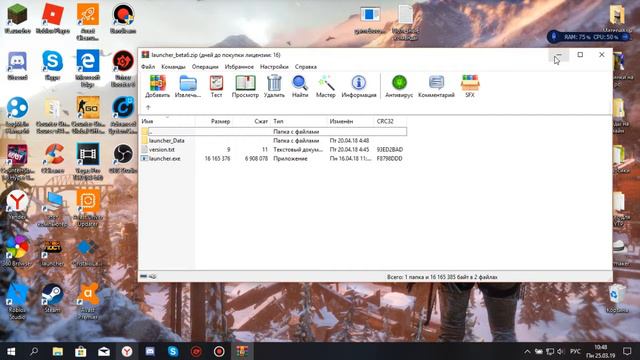
Task: Launch the Мастер (Wizard) tool
Action: [326, 86]
